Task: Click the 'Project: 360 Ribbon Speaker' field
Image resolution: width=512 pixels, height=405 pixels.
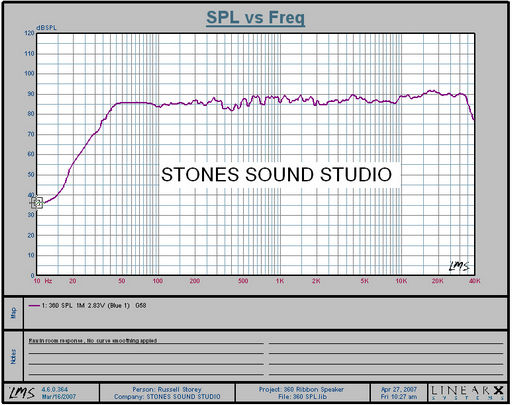Action: point(301,389)
